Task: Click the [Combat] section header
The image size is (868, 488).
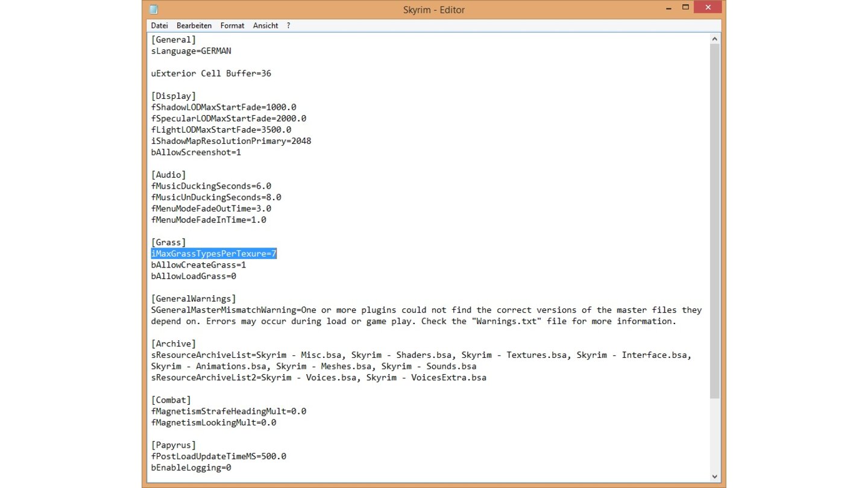Action: click(171, 400)
